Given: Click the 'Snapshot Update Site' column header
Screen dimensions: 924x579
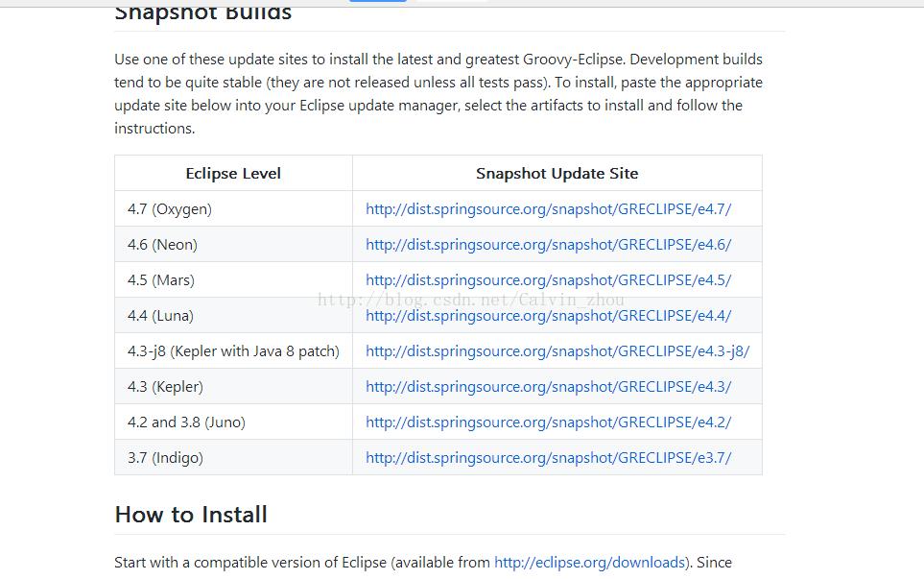Looking at the screenshot, I should [x=557, y=174].
